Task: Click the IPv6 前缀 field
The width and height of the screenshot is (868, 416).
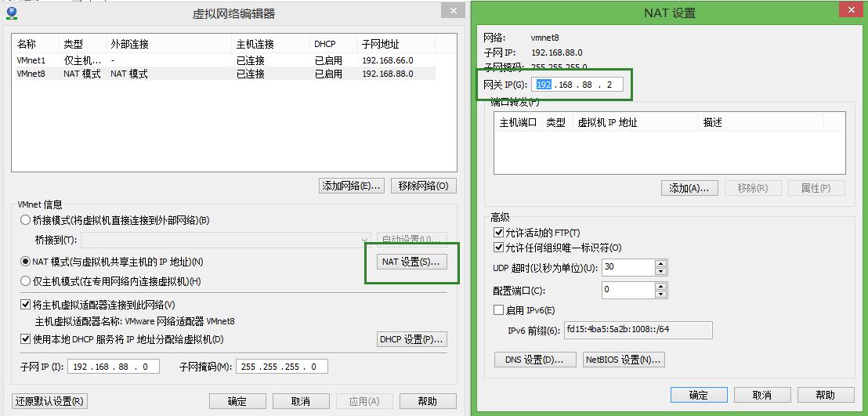Action: tap(638, 330)
